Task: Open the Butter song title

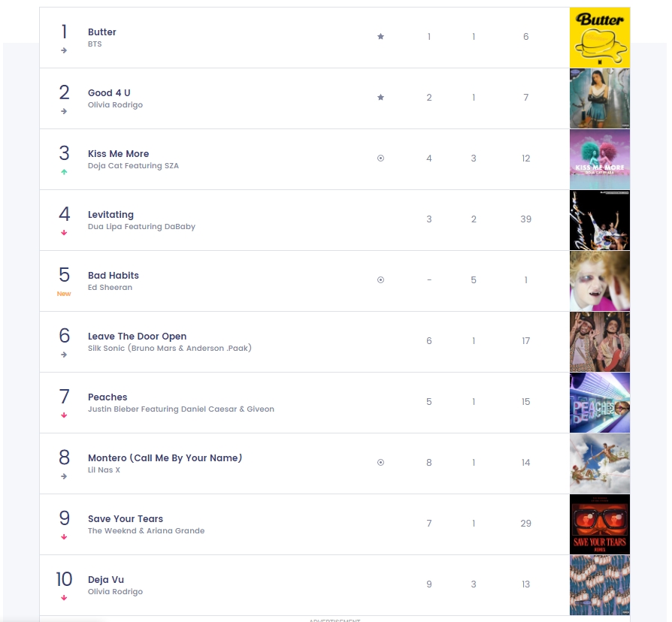Action: point(102,32)
